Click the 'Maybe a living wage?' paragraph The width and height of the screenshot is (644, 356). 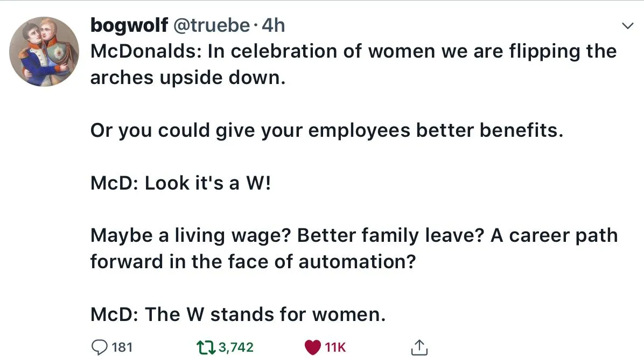click(x=353, y=235)
